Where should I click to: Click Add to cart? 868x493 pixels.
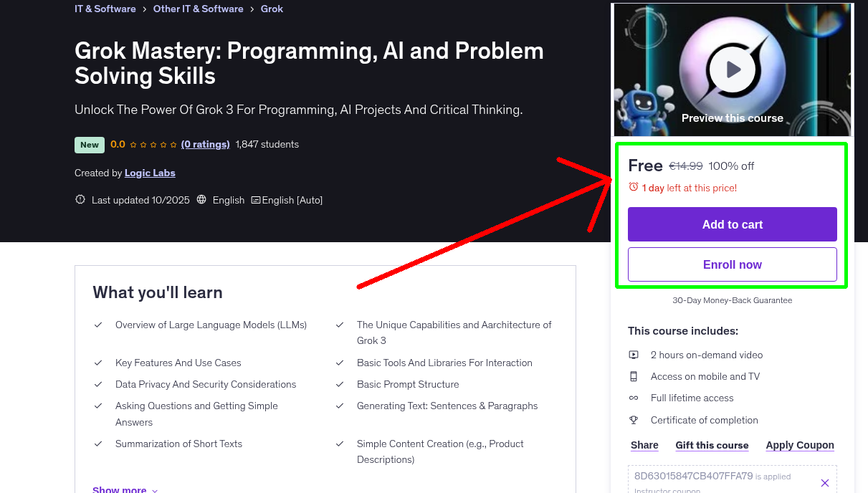point(732,224)
